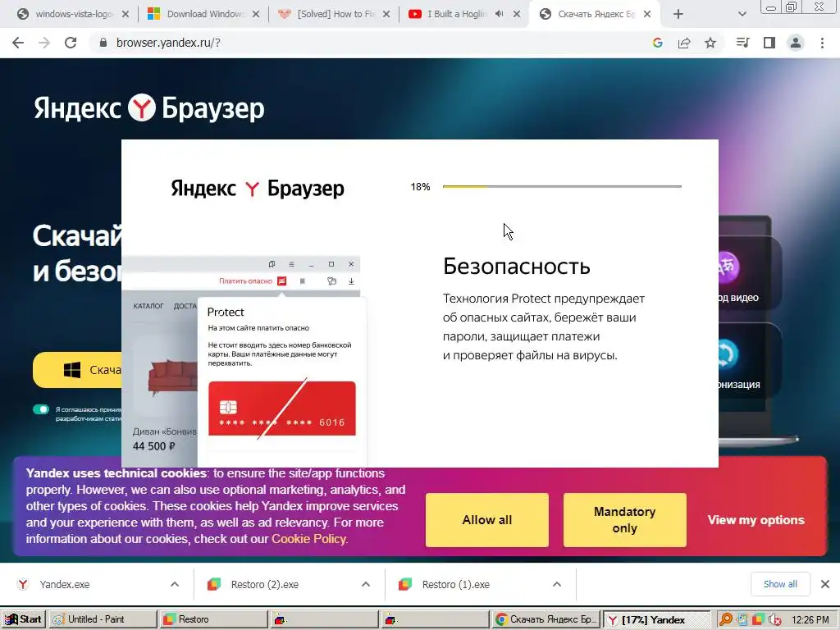Viewport: 840px width, 630px height.
Task: Click the sync feature icon on right
Action: 728,354
